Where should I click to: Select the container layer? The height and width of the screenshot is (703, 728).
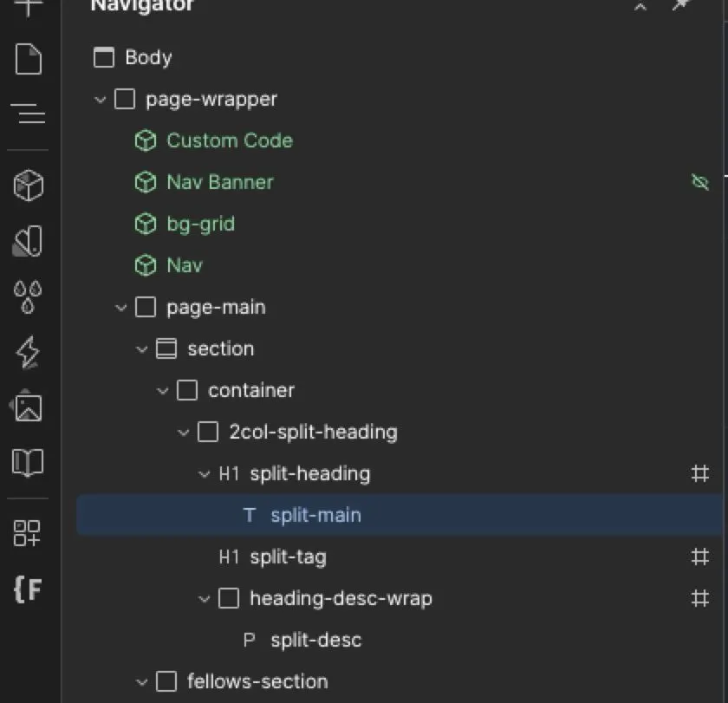pyautogui.click(x=251, y=390)
